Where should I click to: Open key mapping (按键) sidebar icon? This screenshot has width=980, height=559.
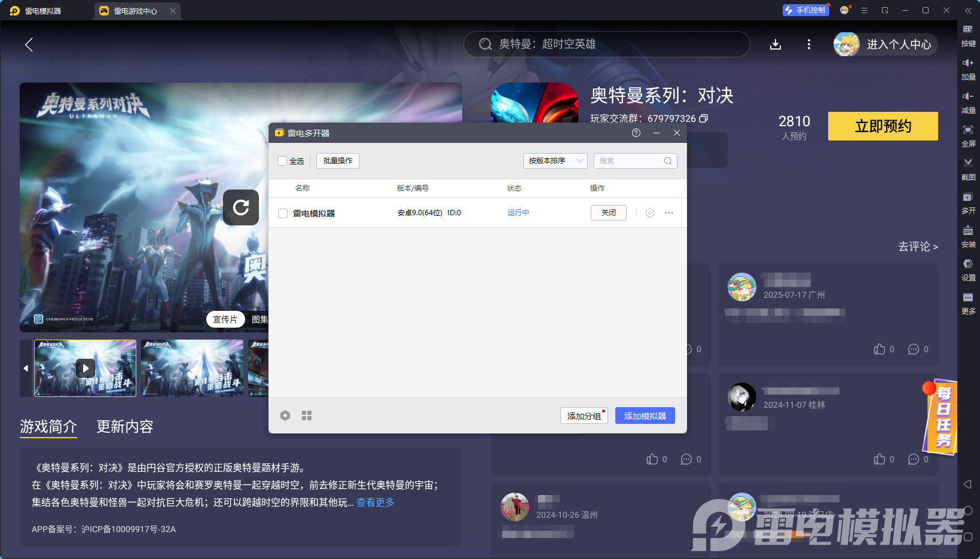point(968,29)
